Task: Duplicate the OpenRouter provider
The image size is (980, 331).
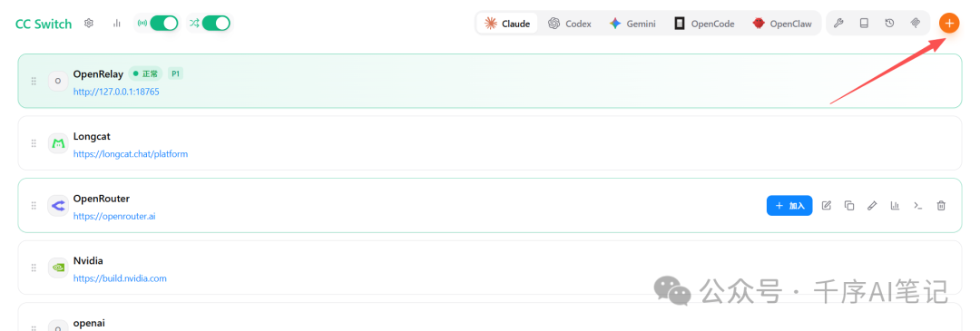Action: (x=848, y=206)
